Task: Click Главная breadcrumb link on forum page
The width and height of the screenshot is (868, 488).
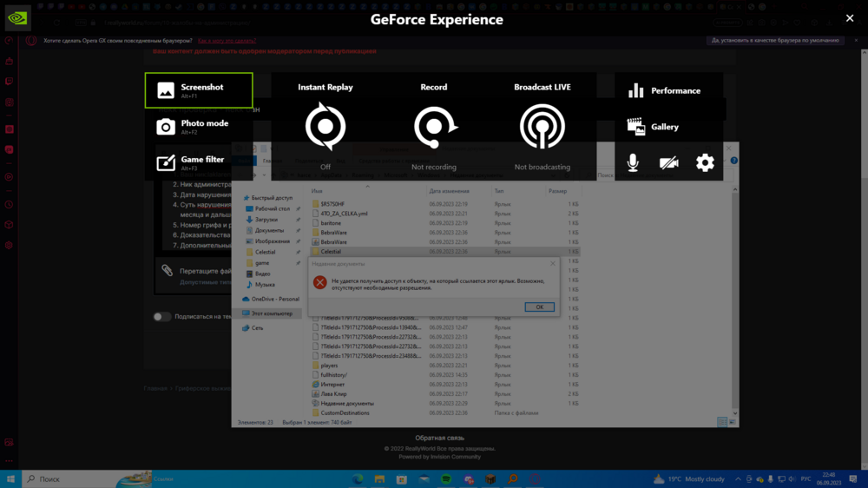Action: click(x=155, y=388)
